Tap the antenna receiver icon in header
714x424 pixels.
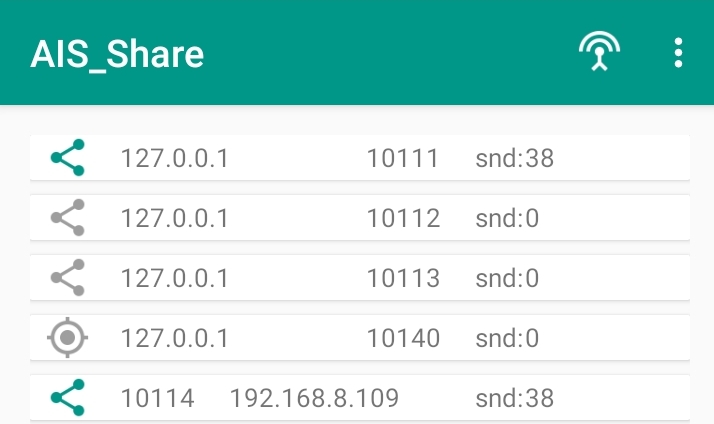[599, 51]
